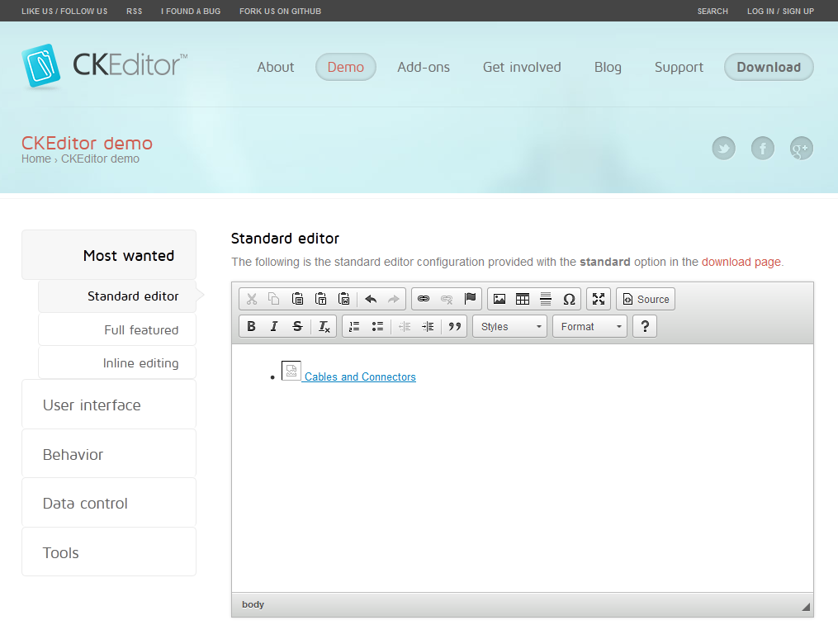This screenshot has height=644, width=838.
Task: Insert an anchor with flag icon
Action: [470, 299]
